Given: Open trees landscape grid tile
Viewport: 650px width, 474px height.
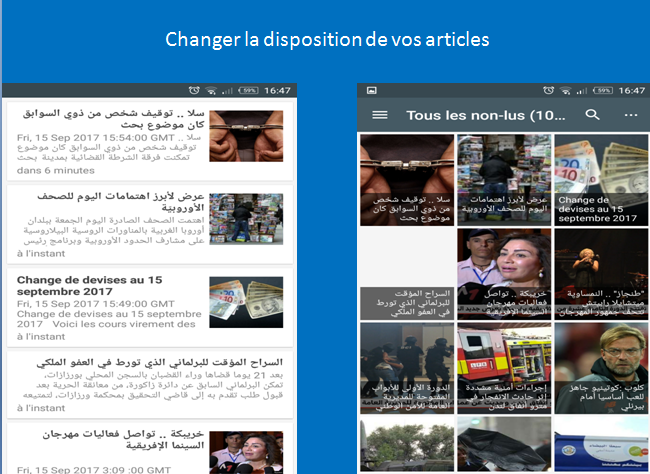Looking at the screenshot, I should pos(407,444).
